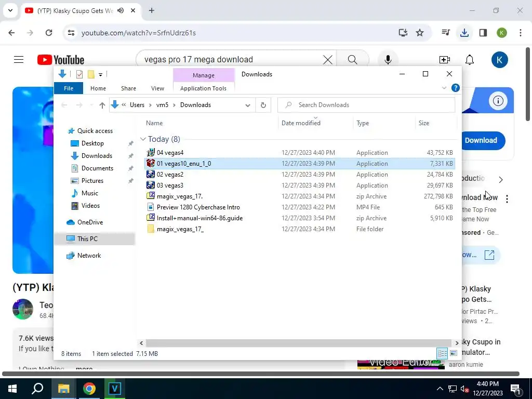Open YouTube notifications bell
The width and height of the screenshot is (532, 399).
pyautogui.click(x=470, y=60)
